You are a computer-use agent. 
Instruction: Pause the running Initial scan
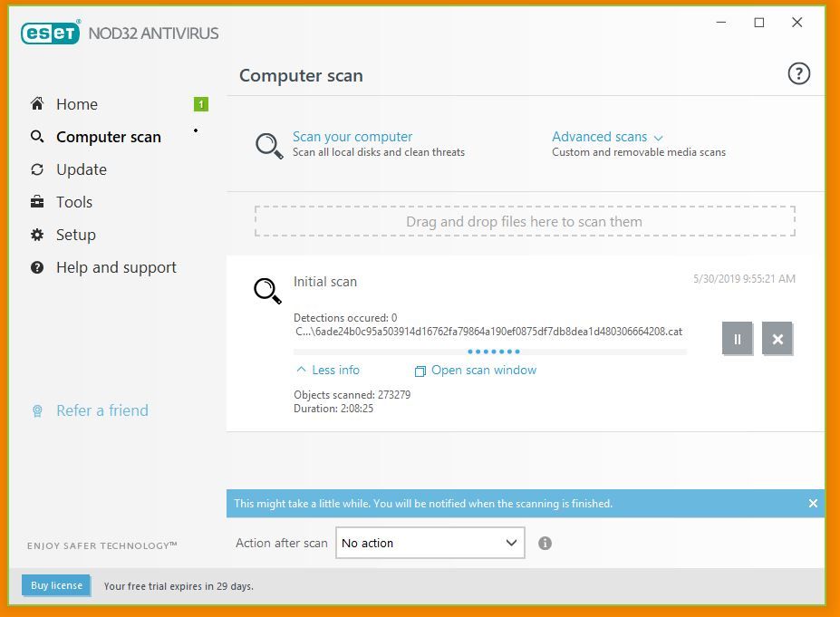coord(737,339)
